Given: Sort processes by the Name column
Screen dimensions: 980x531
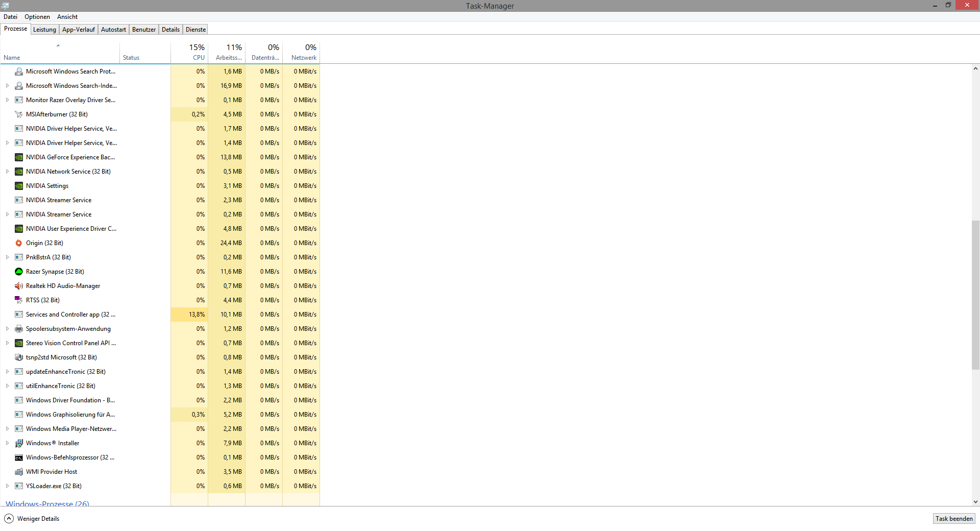Looking at the screenshot, I should (60, 53).
